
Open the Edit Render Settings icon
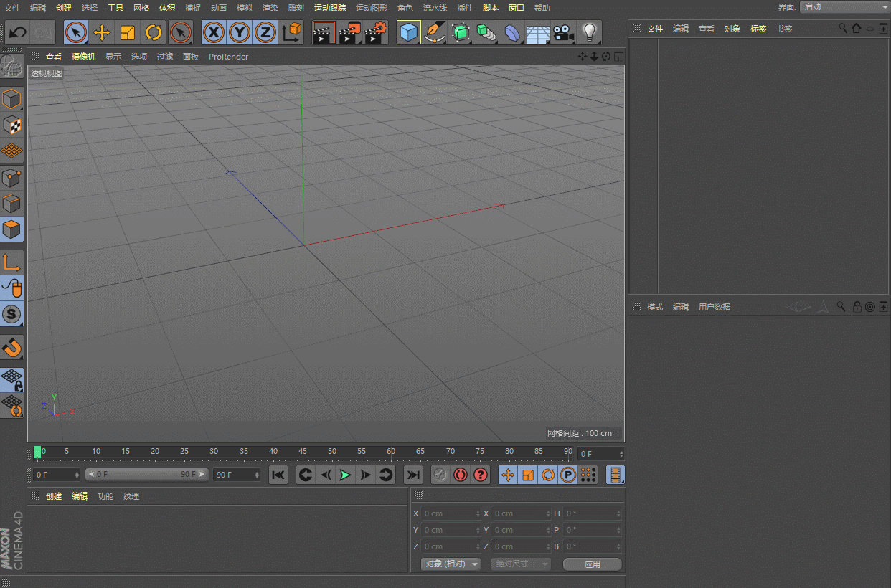click(x=377, y=32)
